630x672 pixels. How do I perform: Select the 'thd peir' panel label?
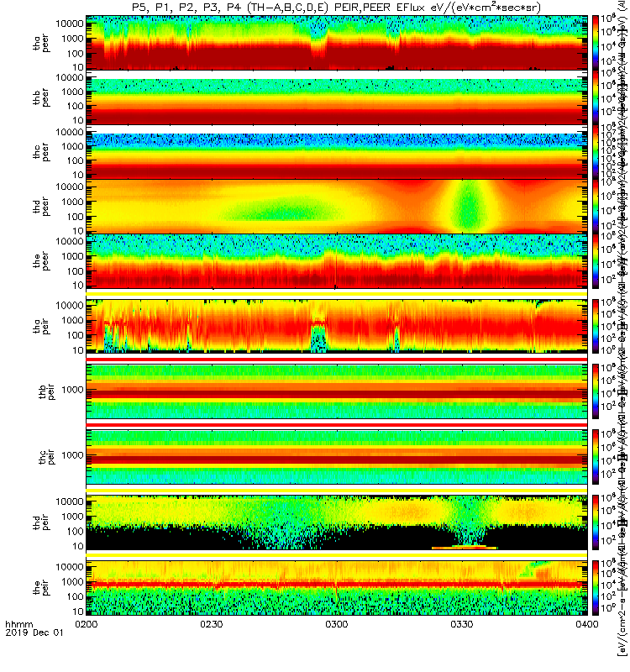point(41,522)
